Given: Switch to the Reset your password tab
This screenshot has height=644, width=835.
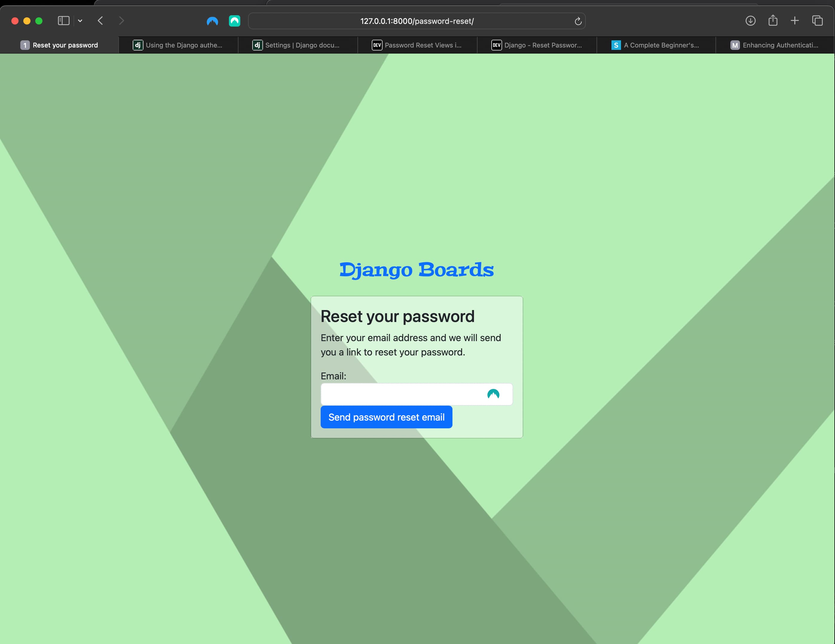Looking at the screenshot, I should (59, 45).
